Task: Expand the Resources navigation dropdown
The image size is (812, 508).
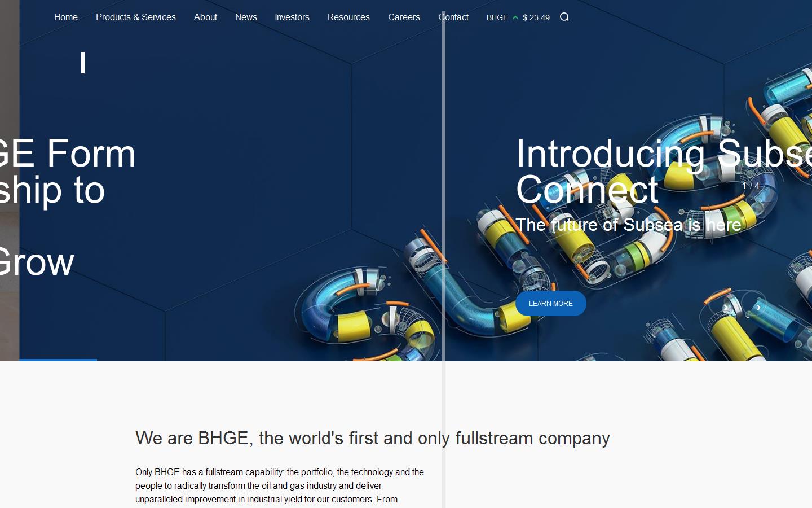Action: (348, 17)
